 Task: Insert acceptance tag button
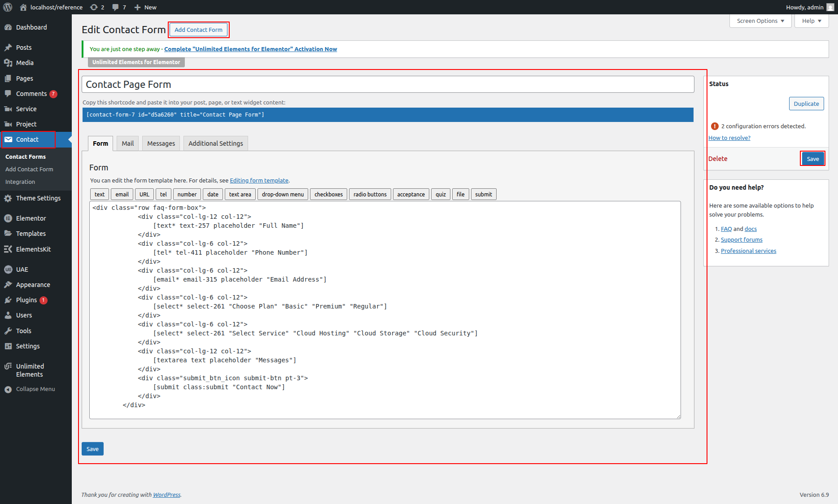(x=411, y=194)
